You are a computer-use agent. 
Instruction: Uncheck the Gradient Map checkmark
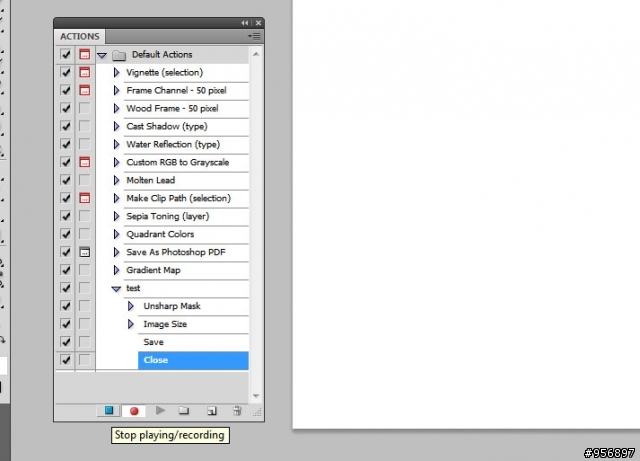coord(65,270)
